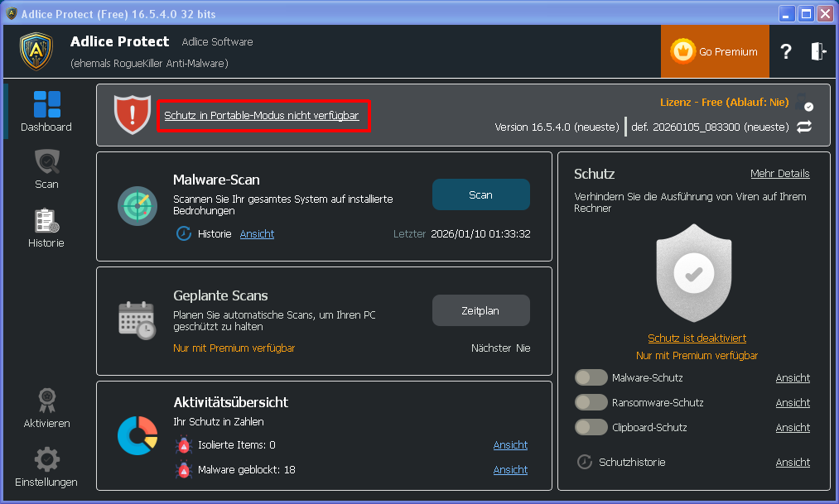Click the Adlice Protect logo shield
839x504 pixels.
tap(36, 51)
